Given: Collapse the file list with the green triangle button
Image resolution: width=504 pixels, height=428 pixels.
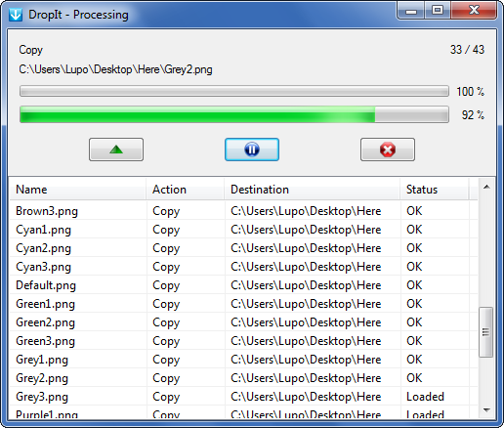Looking at the screenshot, I should pos(116,150).
